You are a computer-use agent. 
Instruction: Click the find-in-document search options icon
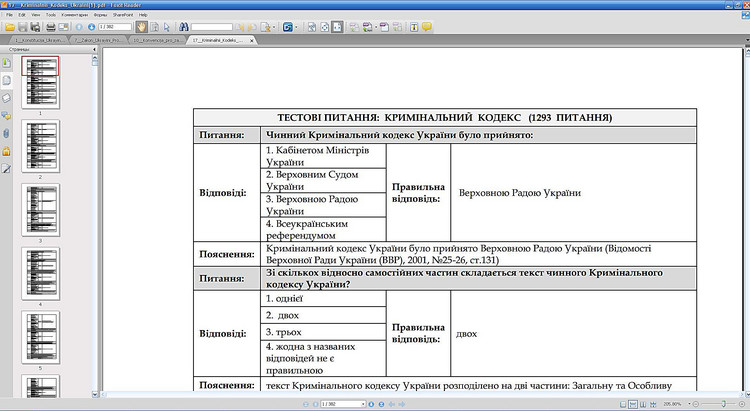coord(265,27)
